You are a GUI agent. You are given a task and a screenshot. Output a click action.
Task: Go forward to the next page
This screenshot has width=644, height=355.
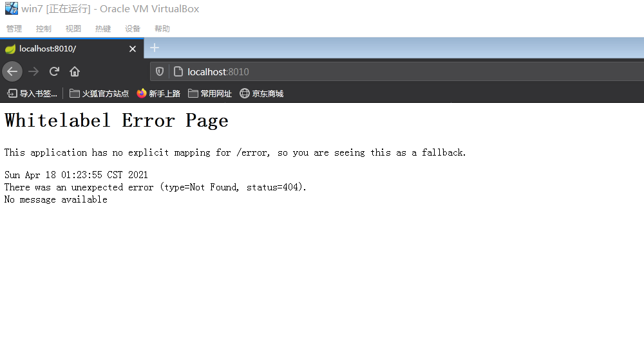(33, 72)
